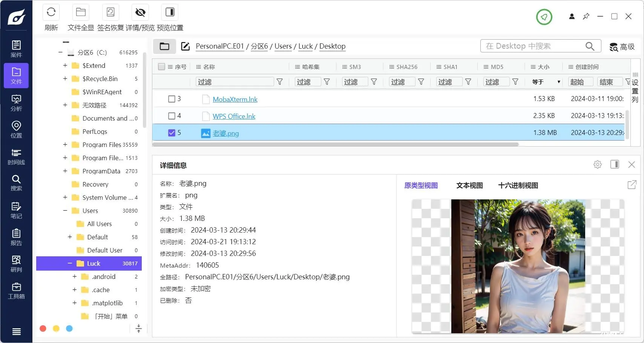Open the 位置 sidebar section
The height and width of the screenshot is (343, 644).
[16, 129]
